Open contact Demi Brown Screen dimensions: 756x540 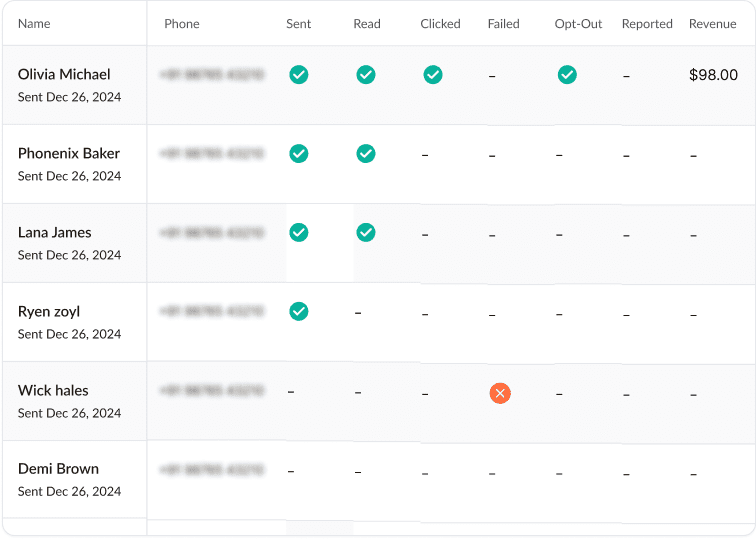(58, 469)
